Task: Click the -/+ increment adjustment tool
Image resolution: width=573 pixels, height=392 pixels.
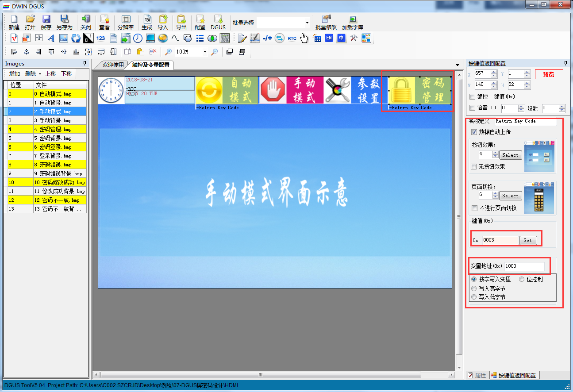Action: coord(267,38)
